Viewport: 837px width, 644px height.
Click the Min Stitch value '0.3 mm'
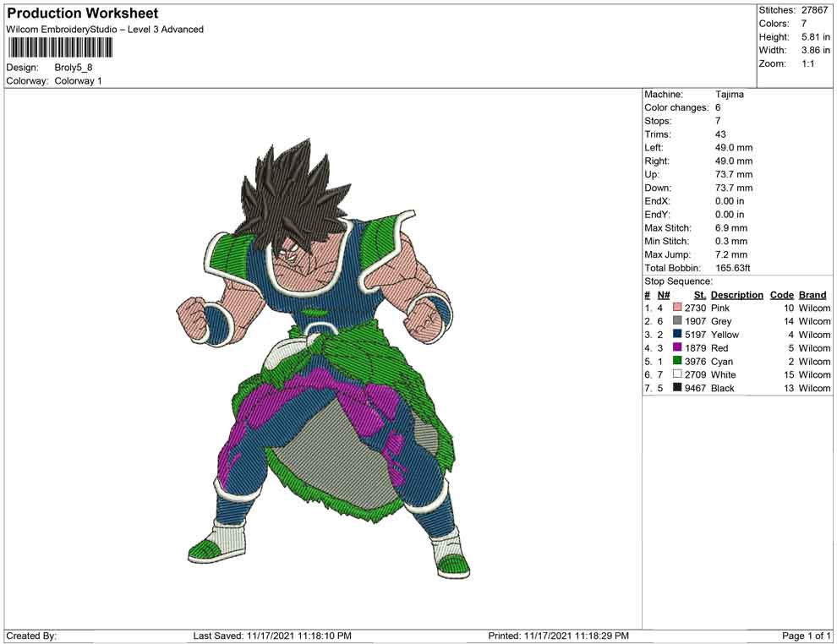(x=731, y=241)
